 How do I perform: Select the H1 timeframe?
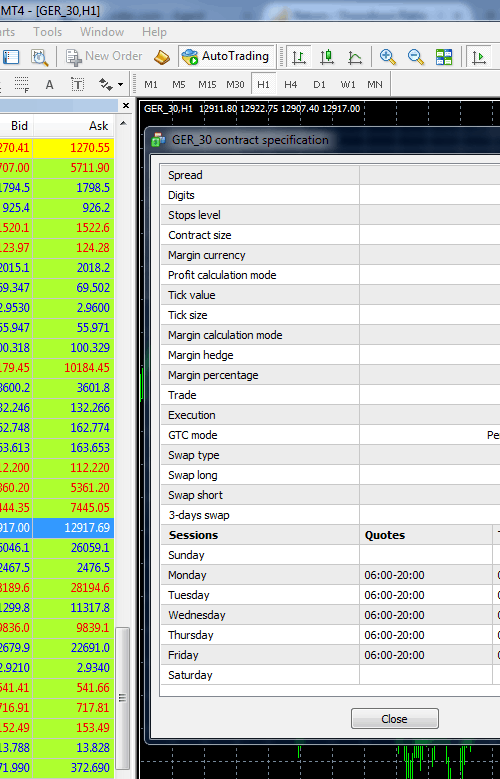click(x=263, y=84)
